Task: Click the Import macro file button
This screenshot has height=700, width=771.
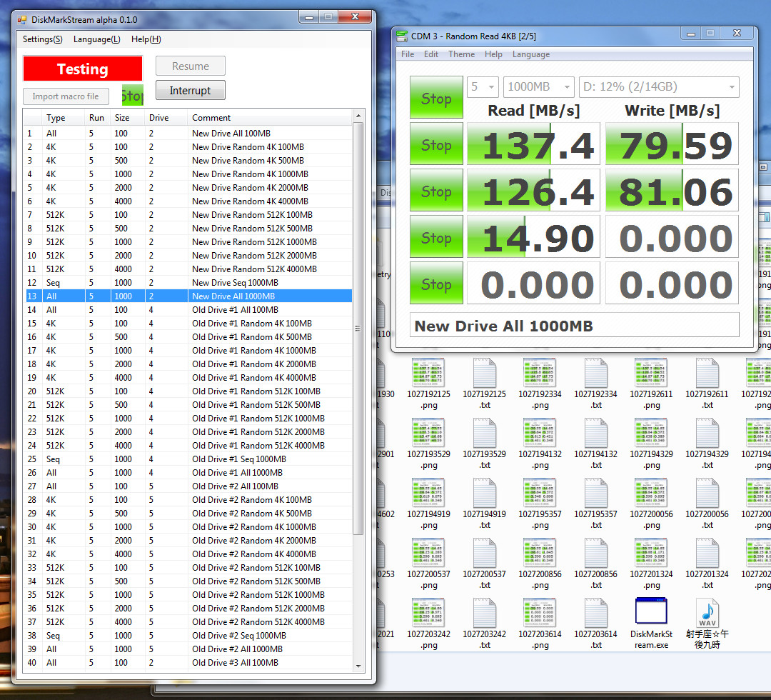Action: pyautogui.click(x=66, y=96)
